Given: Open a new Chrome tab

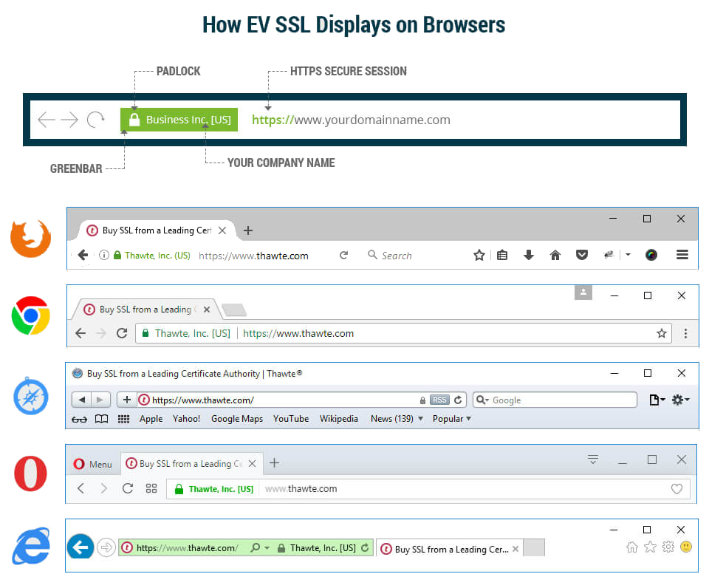Looking at the screenshot, I should pos(234,310).
